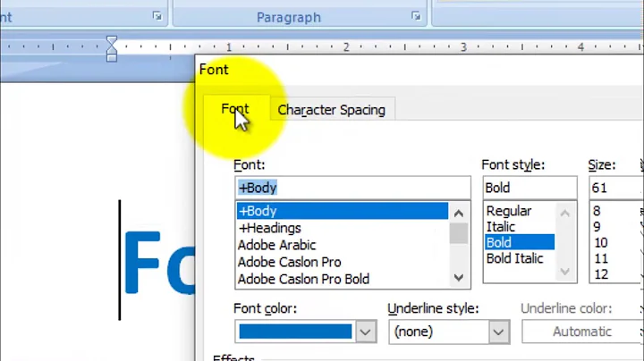644x361 pixels.
Task: Click the blue Font color swatch
Action: coord(295,332)
